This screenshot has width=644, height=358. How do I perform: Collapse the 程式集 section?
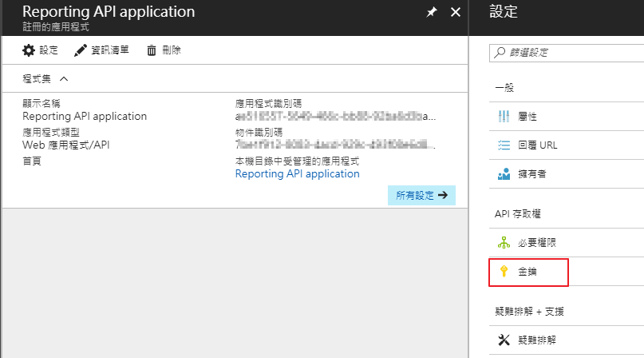coord(64,78)
